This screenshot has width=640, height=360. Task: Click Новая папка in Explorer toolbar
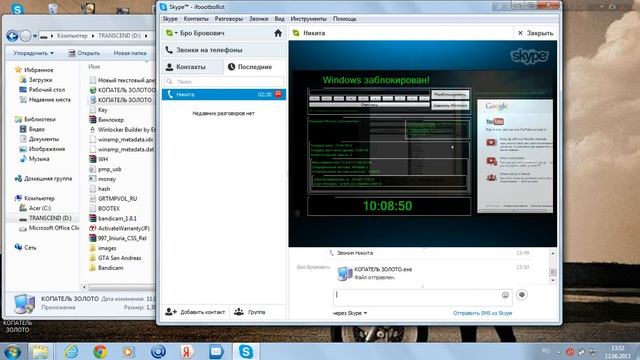[130, 53]
